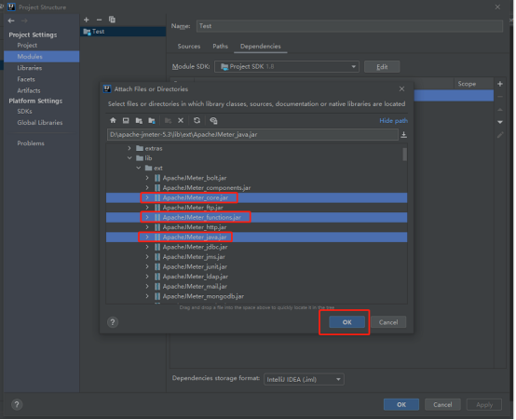Move dependency down arrow icon
The height and width of the screenshot is (420, 516).
point(500,122)
